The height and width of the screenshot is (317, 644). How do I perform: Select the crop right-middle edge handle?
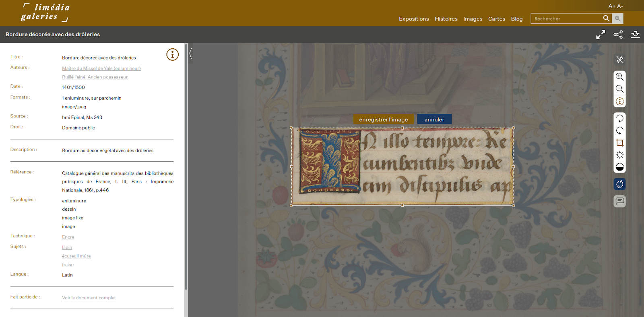click(513, 167)
